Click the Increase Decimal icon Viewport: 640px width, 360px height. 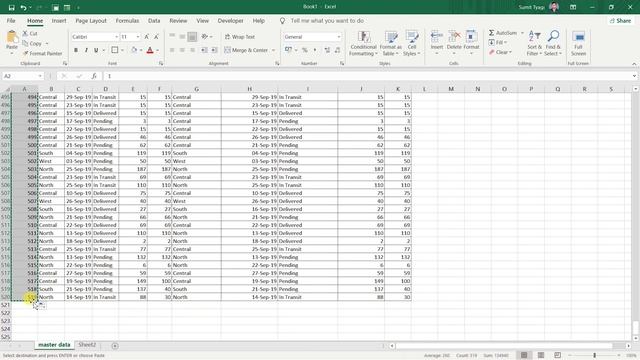click(327, 50)
